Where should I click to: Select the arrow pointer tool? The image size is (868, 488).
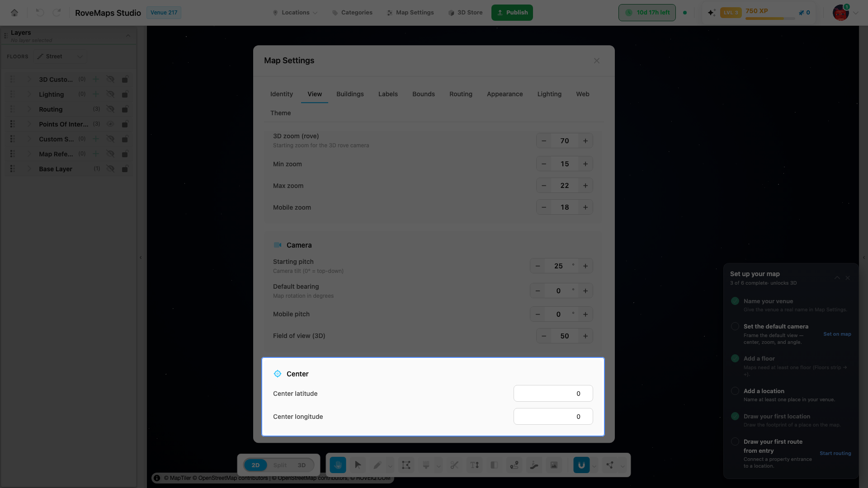coord(358,465)
